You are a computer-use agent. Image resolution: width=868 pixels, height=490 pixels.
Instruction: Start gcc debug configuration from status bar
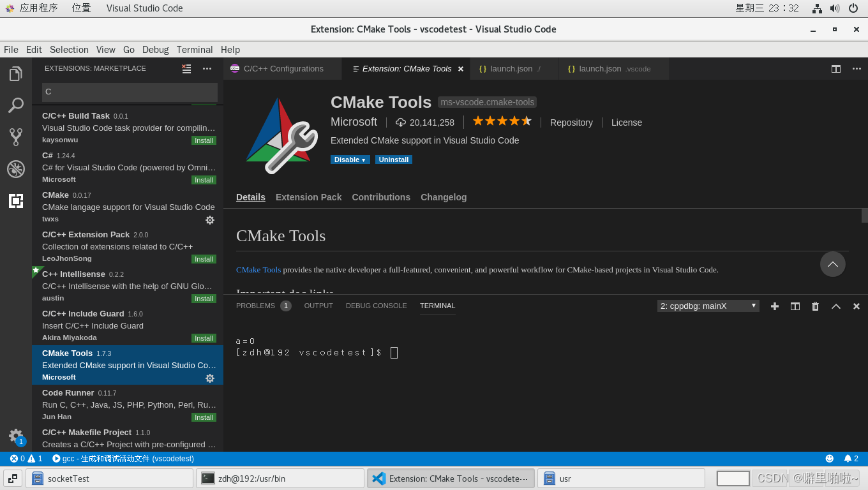[x=123, y=458]
